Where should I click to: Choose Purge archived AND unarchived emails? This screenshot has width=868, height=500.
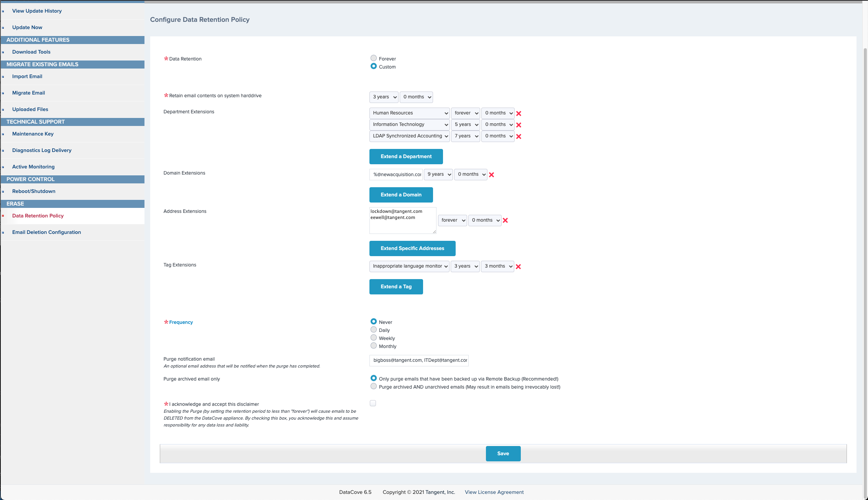[374, 386]
